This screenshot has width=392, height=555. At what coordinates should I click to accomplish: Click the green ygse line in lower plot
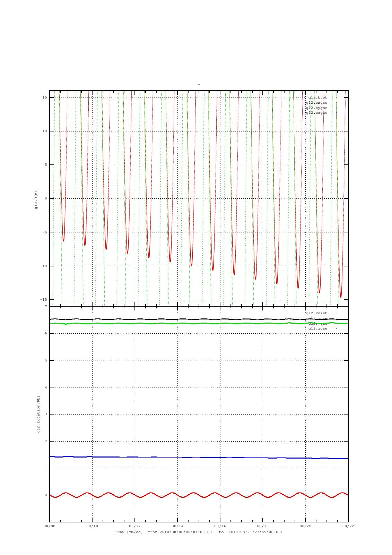[x=199, y=323]
